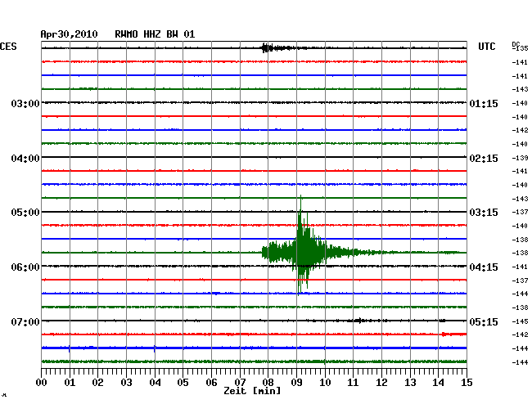Click the 04:00 local time label
The width and height of the screenshot is (532, 404).
(25, 159)
